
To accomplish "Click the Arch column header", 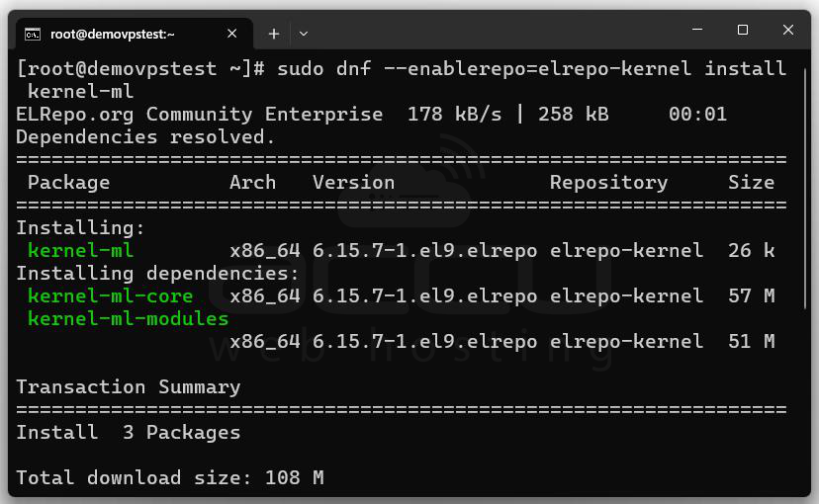I will [252, 183].
